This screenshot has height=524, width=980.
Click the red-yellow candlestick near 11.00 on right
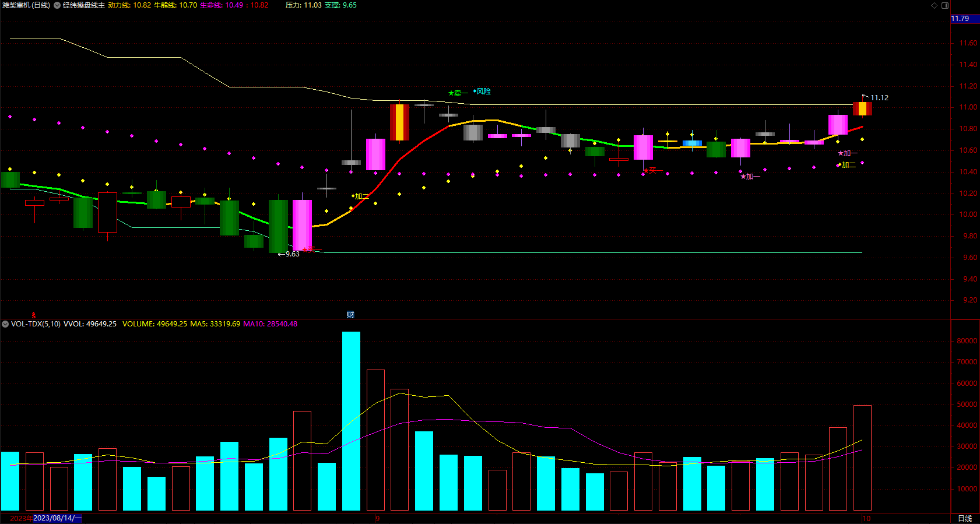coord(862,109)
